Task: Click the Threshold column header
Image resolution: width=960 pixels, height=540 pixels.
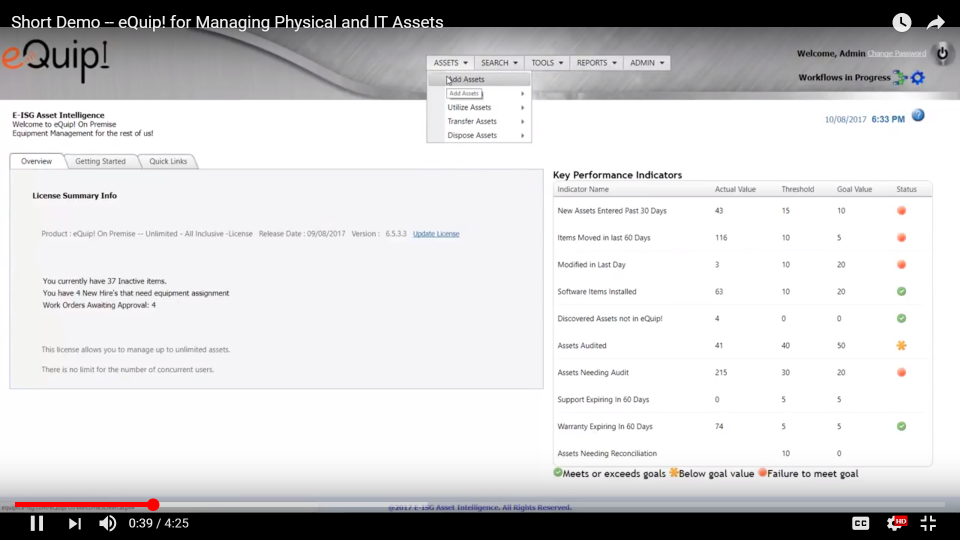Action: click(798, 189)
